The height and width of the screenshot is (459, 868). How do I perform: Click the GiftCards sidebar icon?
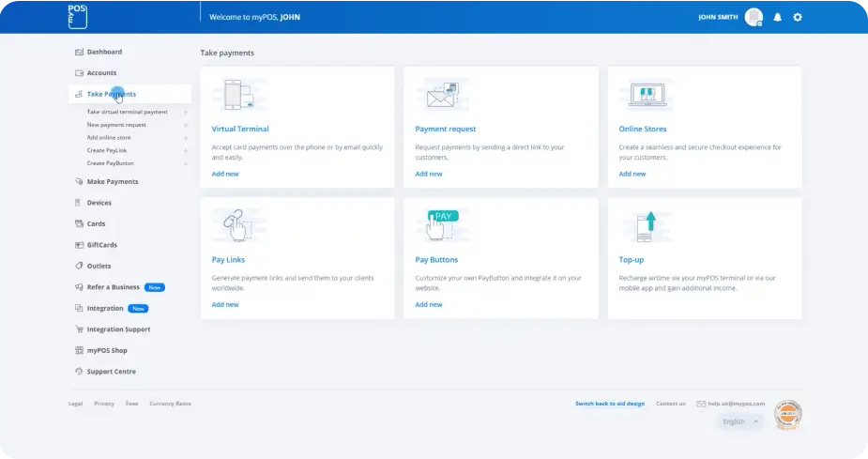point(79,244)
